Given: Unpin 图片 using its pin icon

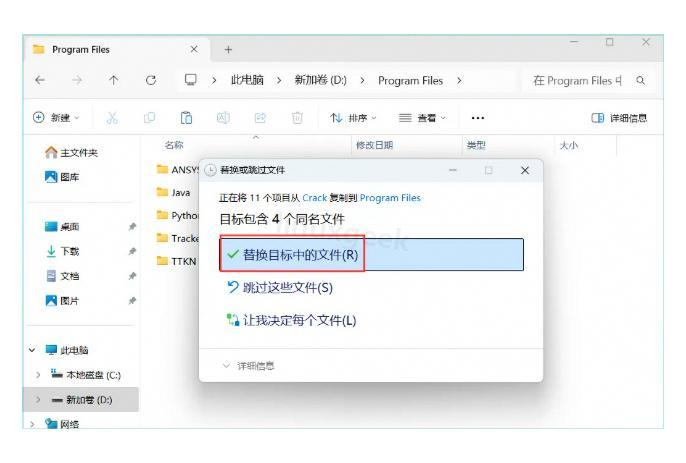Looking at the screenshot, I should (x=132, y=301).
